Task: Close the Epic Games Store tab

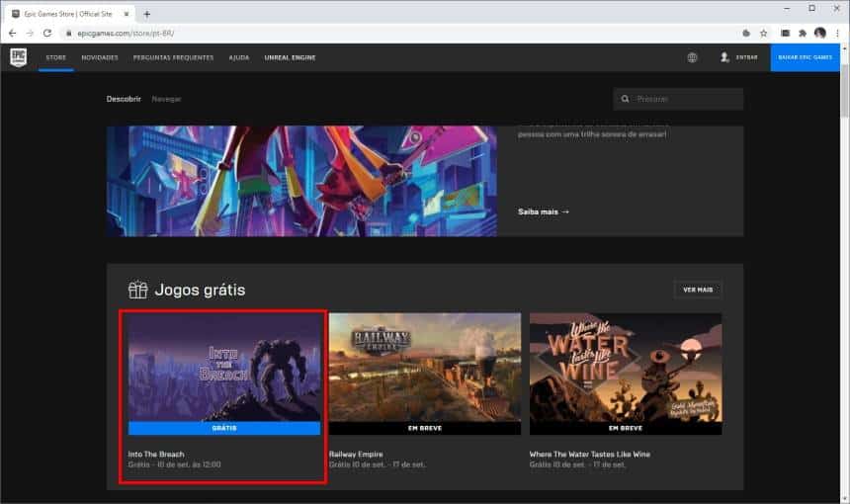Action: tap(127, 14)
